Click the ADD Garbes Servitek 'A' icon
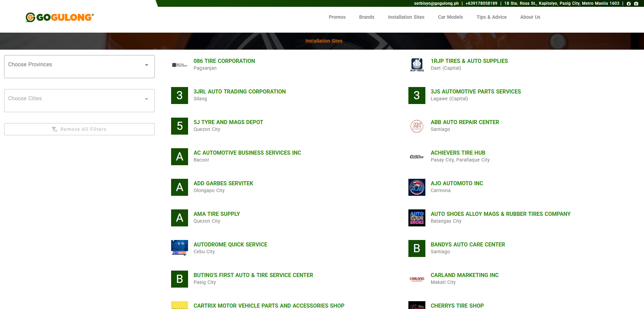The height and width of the screenshot is (309, 644). pos(180,187)
